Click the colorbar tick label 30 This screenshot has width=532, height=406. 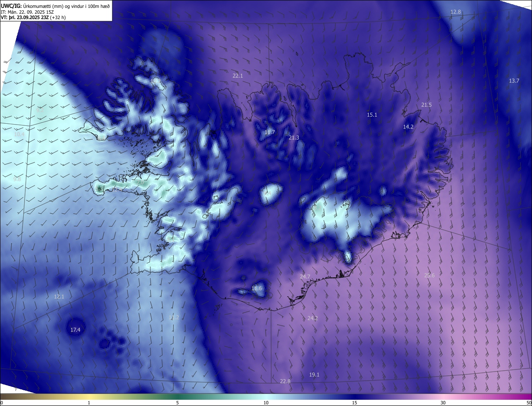pos(443,403)
